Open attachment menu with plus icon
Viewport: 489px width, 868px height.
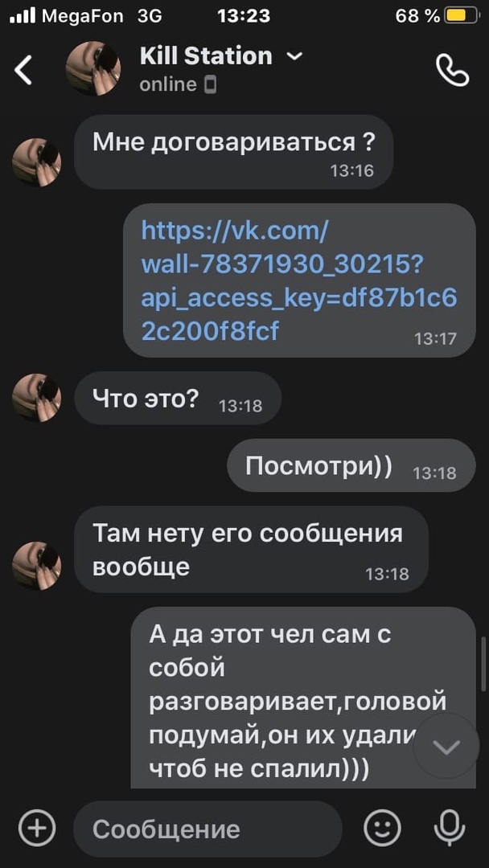pos(37,828)
